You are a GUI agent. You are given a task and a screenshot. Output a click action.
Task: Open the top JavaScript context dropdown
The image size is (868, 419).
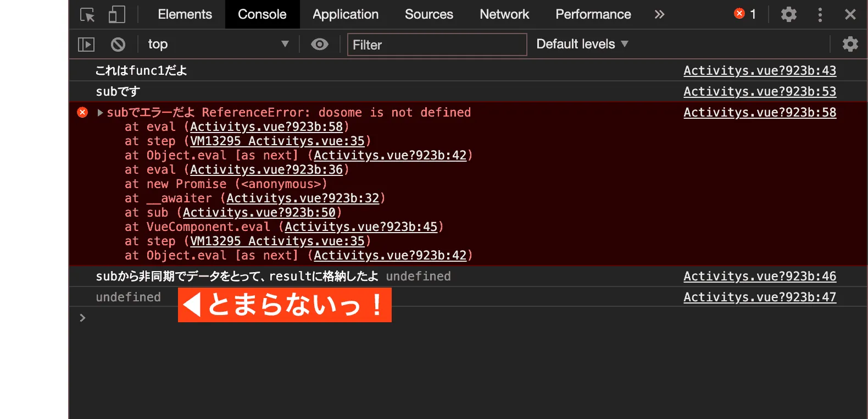tap(218, 44)
